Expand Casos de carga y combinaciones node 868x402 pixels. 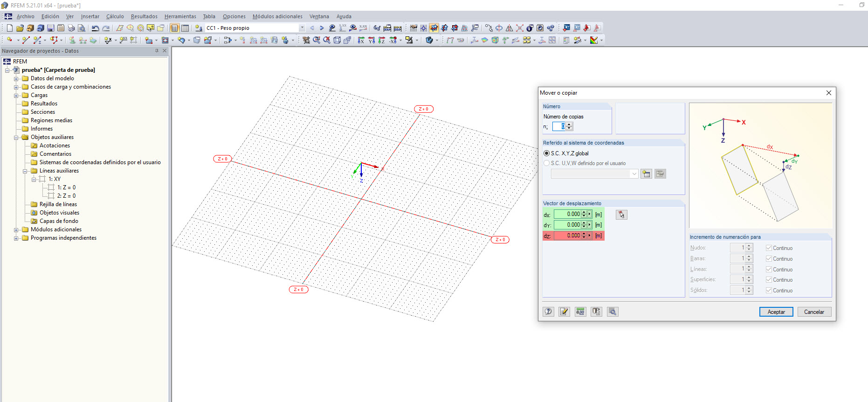16,87
